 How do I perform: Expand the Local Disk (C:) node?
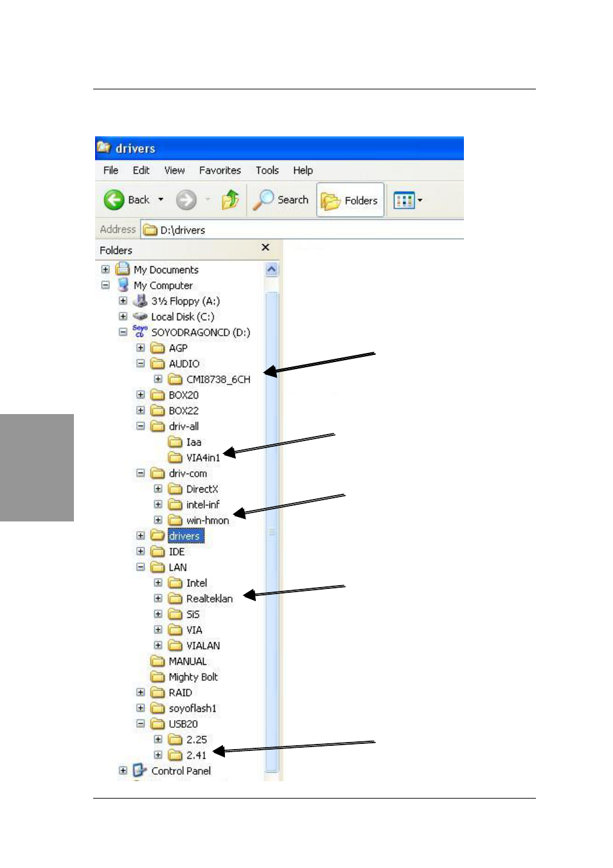click(123, 316)
